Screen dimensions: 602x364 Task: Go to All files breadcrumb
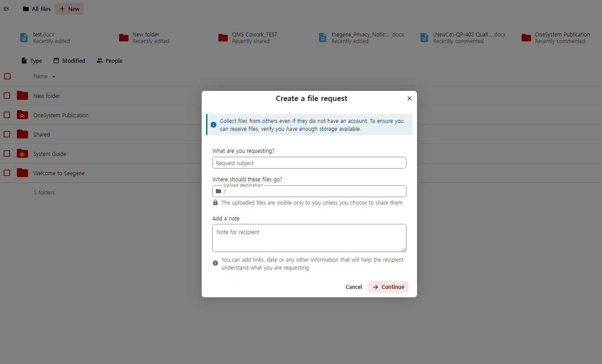click(37, 9)
